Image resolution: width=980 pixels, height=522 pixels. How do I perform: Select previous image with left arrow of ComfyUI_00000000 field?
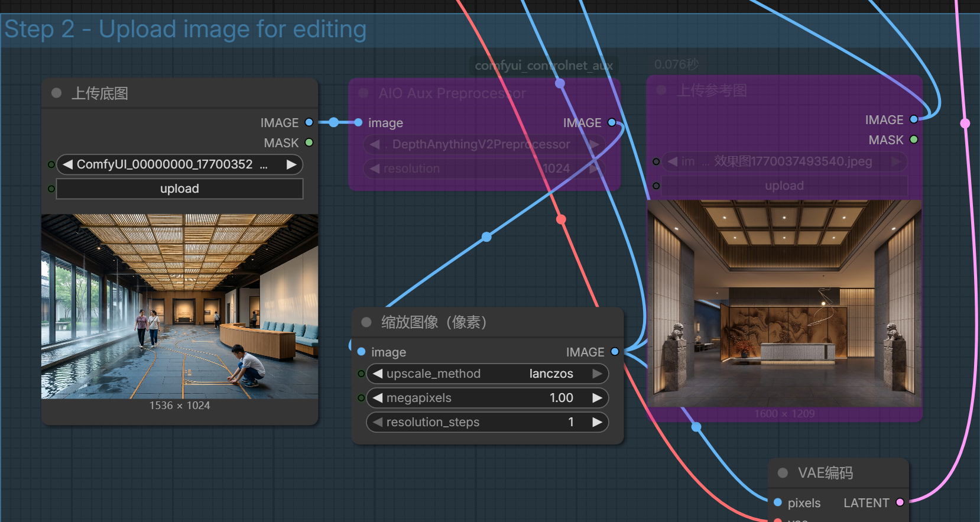(67, 164)
